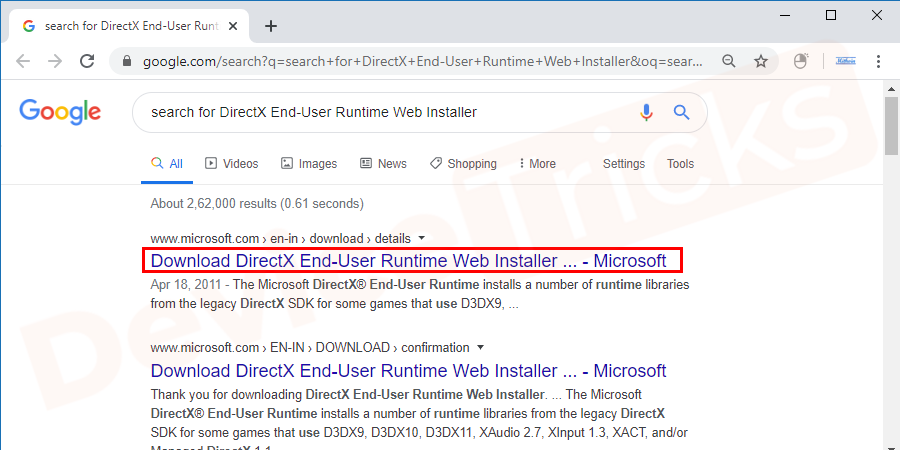Close the Chrome window
Viewport: 900px width, 450px height.
coord(876,15)
